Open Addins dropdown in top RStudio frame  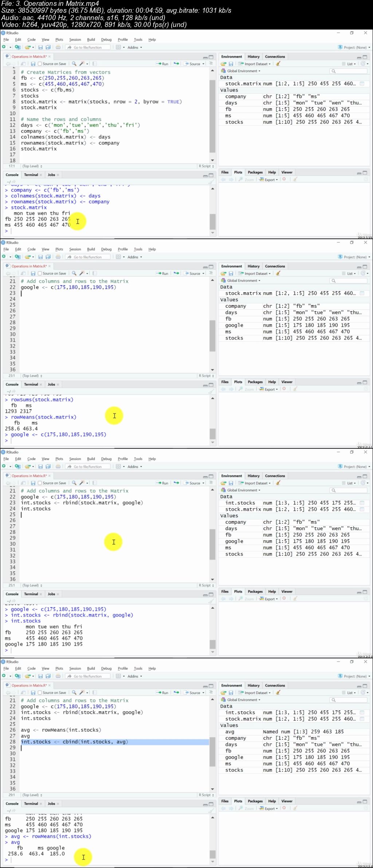[134, 47]
